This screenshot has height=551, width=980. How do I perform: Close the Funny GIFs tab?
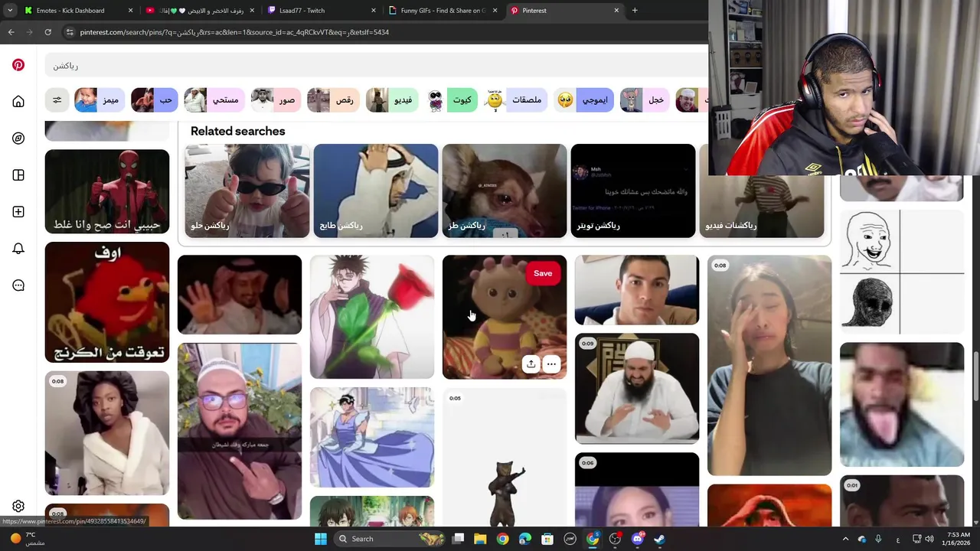[x=495, y=11]
